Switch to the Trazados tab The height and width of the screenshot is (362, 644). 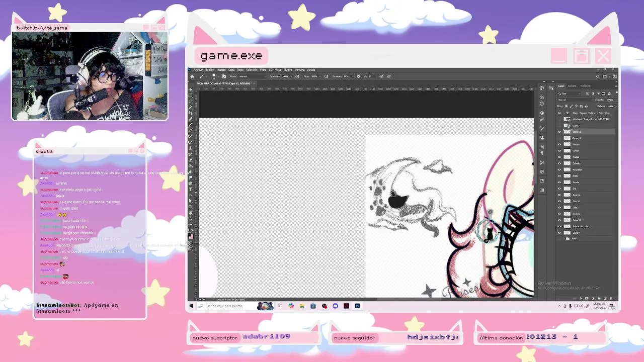click(585, 86)
